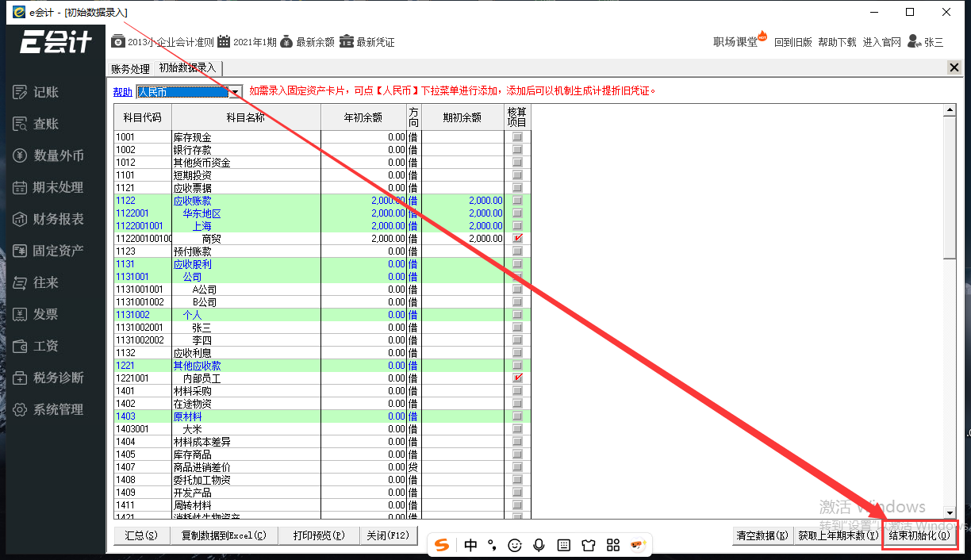This screenshot has width=971, height=560.
Task: Open the 人民币 currency dropdown
Action: pyautogui.click(x=234, y=91)
